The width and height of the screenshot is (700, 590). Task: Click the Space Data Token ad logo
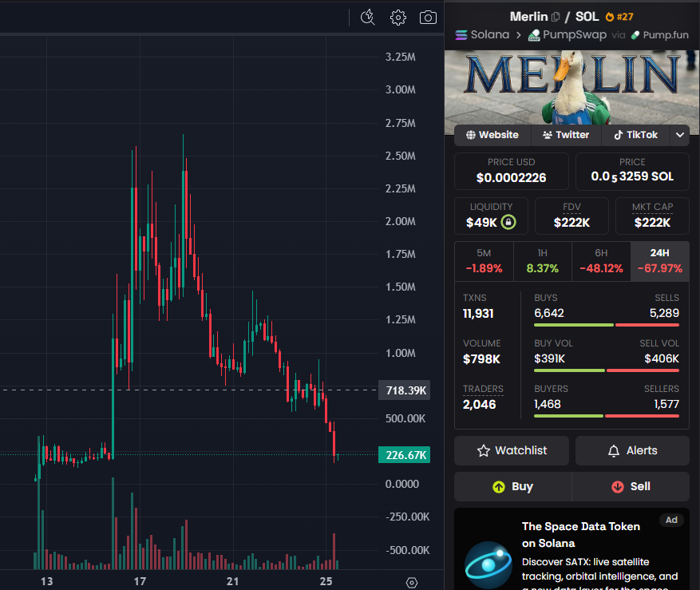point(488,564)
